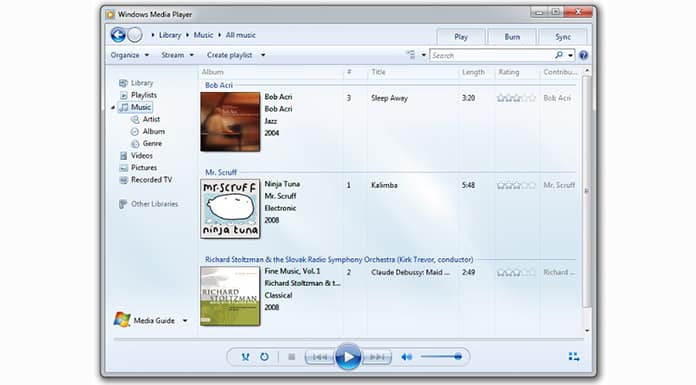696x385 pixels.
Task: Select Playlists in the navigation pane
Action: [x=138, y=95]
